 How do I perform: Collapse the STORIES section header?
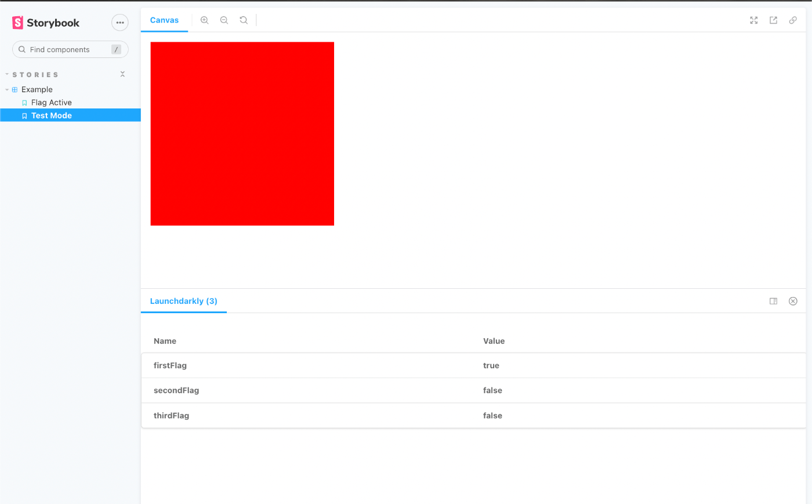point(35,75)
